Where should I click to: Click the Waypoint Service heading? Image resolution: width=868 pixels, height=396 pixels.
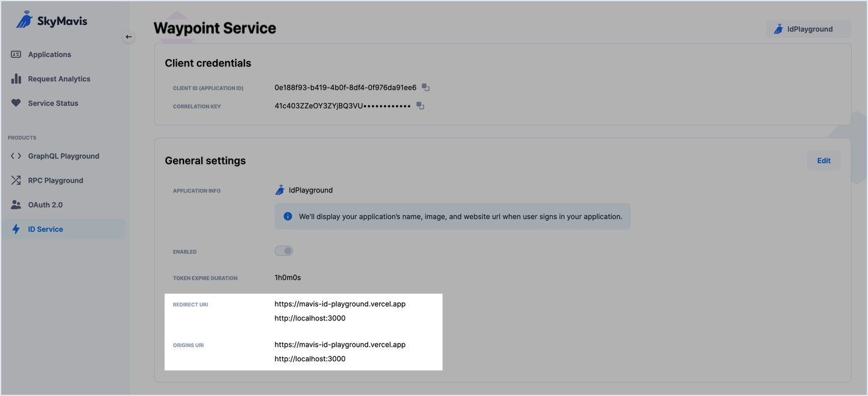[x=215, y=28]
